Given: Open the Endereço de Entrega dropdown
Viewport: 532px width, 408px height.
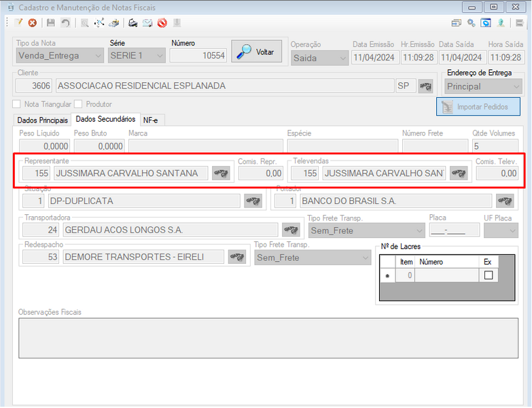Looking at the screenshot, I should coord(483,86).
